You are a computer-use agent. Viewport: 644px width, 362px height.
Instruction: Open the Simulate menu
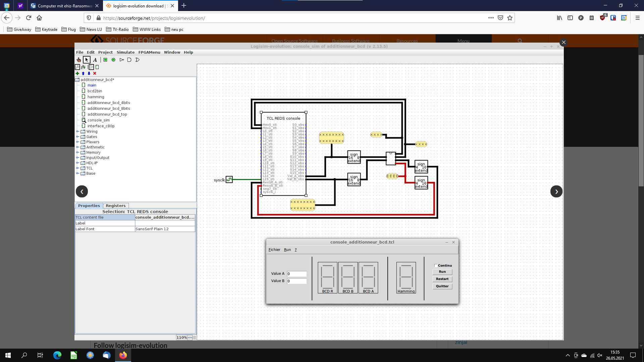pos(125,52)
